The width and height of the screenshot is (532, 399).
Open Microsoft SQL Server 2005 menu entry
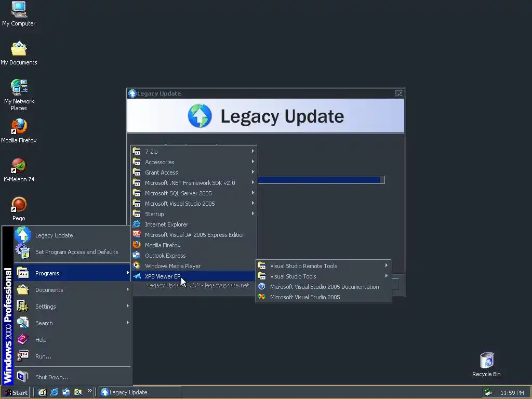tap(194, 193)
